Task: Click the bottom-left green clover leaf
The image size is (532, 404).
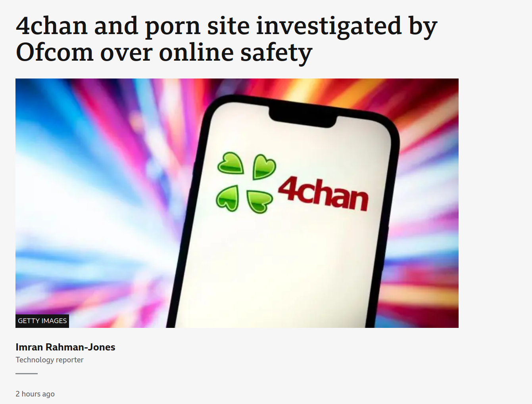Action: (x=227, y=198)
